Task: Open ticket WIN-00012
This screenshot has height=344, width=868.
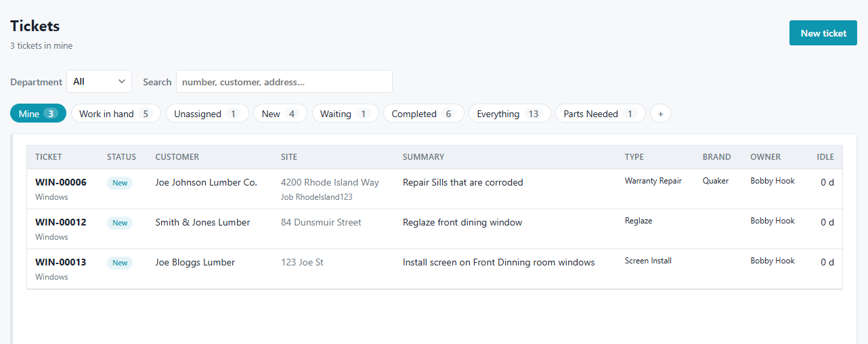Action: (x=61, y=222)
